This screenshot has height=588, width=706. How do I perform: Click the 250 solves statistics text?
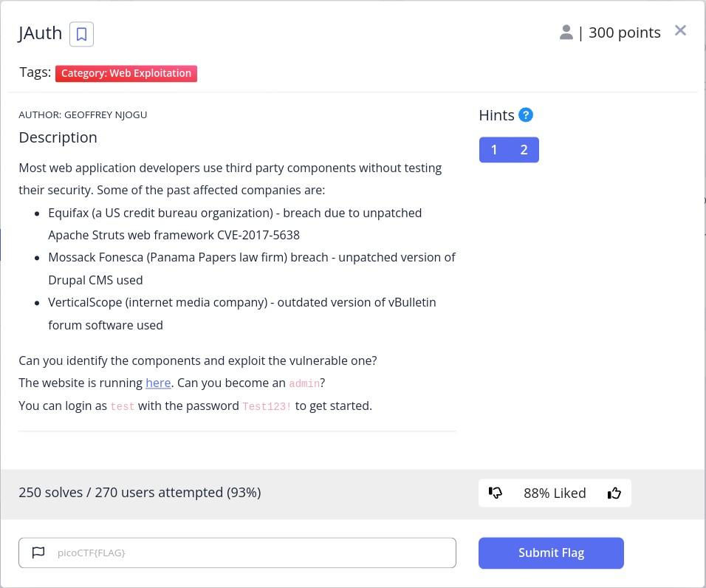pyautogui.click(x=140, y=492)
